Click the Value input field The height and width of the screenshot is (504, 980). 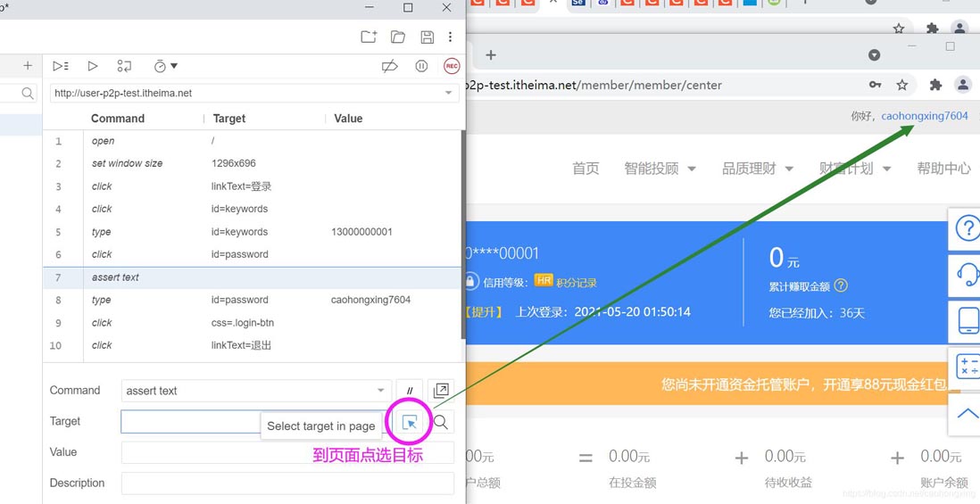pos(287,452)
